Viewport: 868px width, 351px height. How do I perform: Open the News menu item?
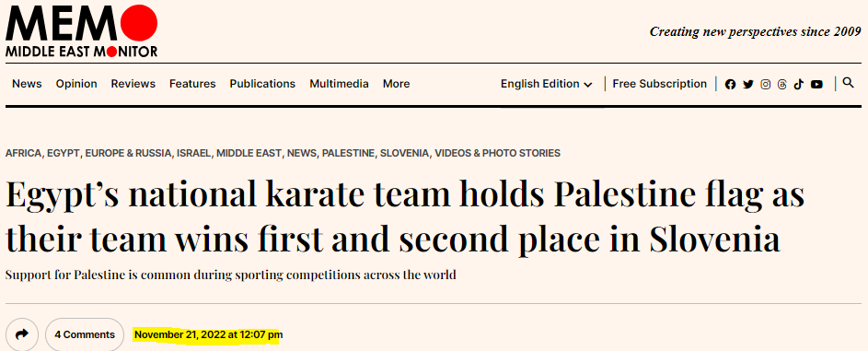pyautogui.click(x=27, y=84)
